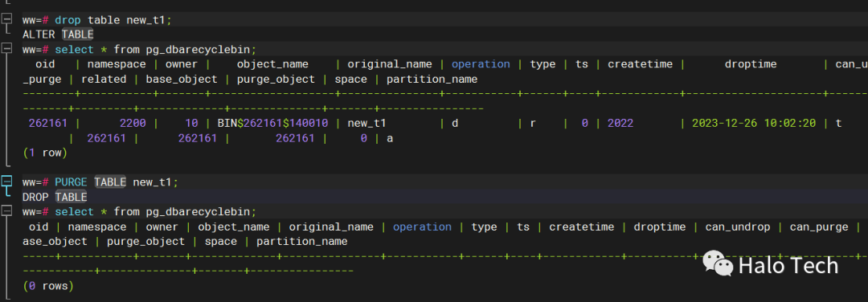
Task: Click the 'drop table new_t1;' command line
Action: [97, 20]
